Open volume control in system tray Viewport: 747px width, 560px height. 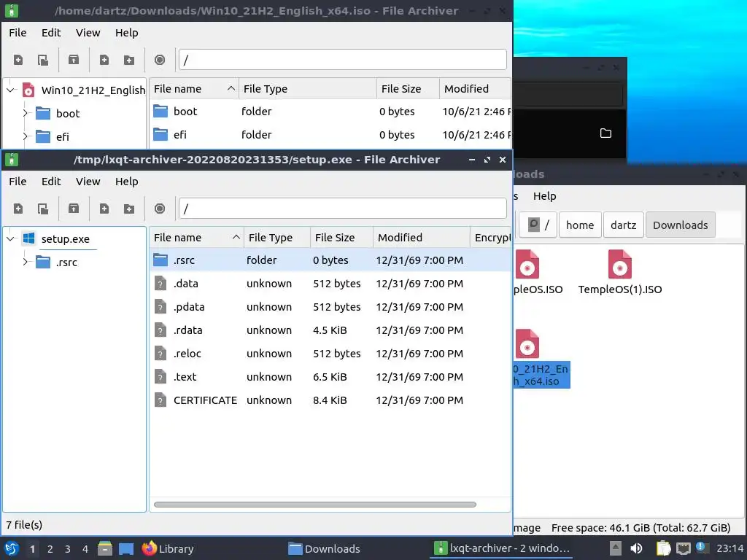pos(636,548)
